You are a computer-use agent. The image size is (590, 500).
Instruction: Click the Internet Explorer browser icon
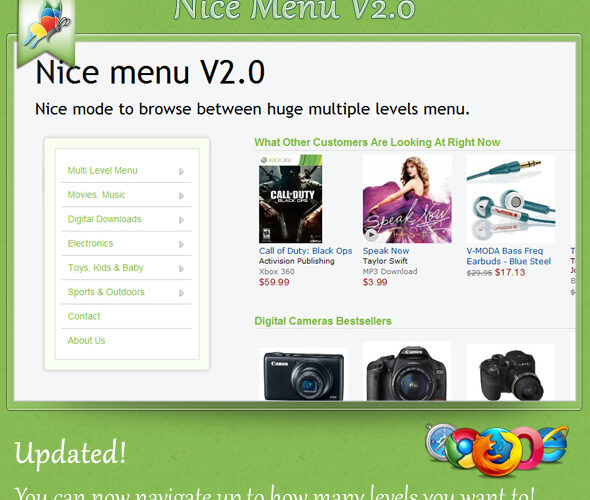pyautogui.click(x=554, y=444)
